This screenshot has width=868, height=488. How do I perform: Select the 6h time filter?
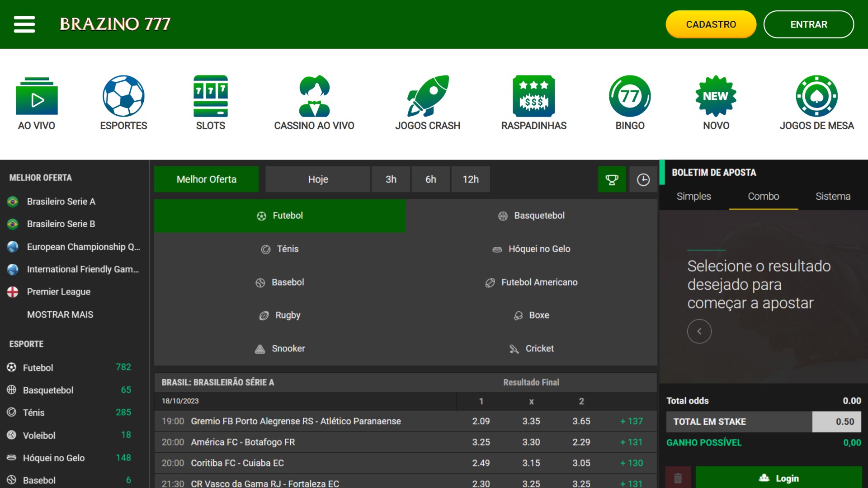[431, 179]
